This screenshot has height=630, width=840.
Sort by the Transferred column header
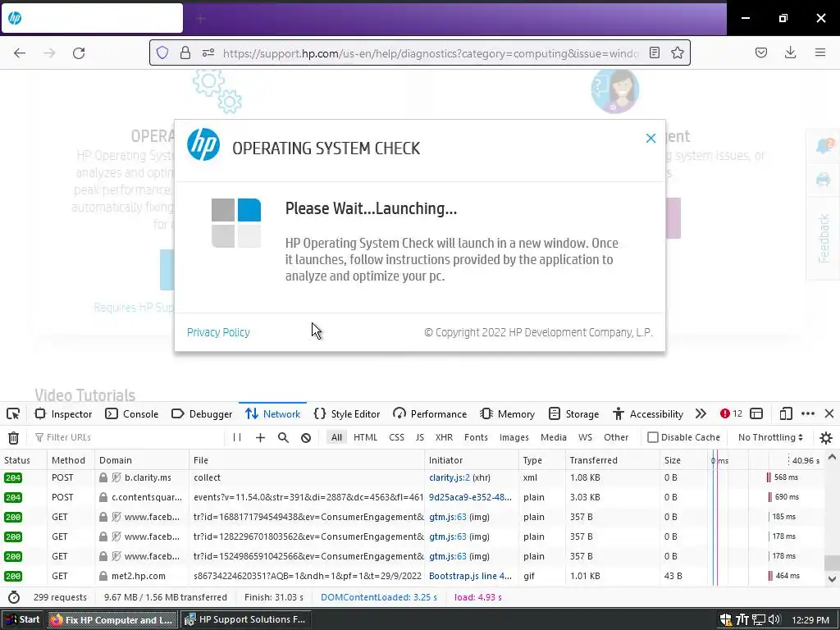pos(612,460)
